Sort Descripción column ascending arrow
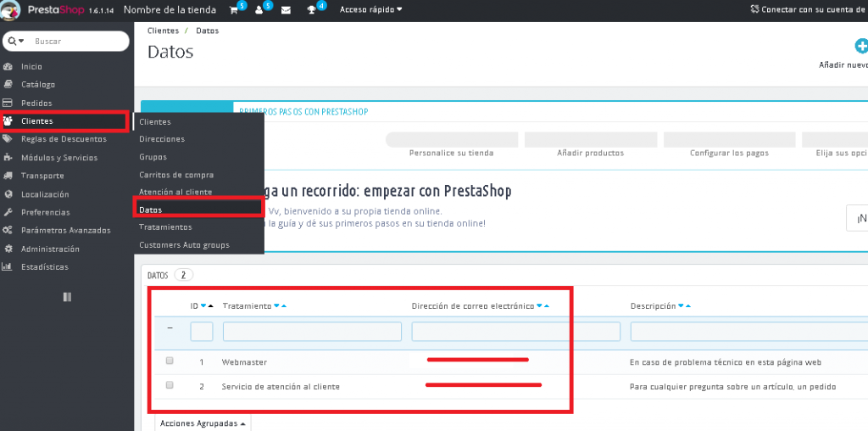Image resolution: width=868 pixels, height=431 pixels. (688, 305)
